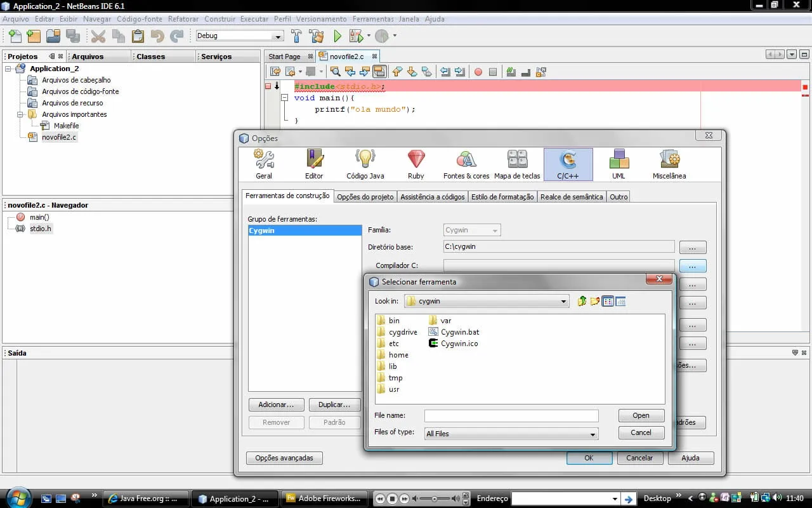Select the usr folder in file list
The image size is (812, 508).
(x=388, y=389)
